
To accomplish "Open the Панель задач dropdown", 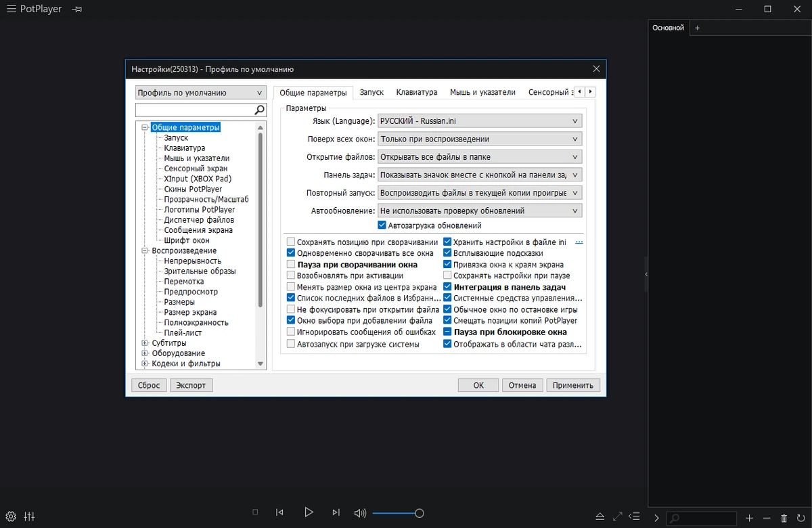I will pyautogui.click(x=480, y=175).
